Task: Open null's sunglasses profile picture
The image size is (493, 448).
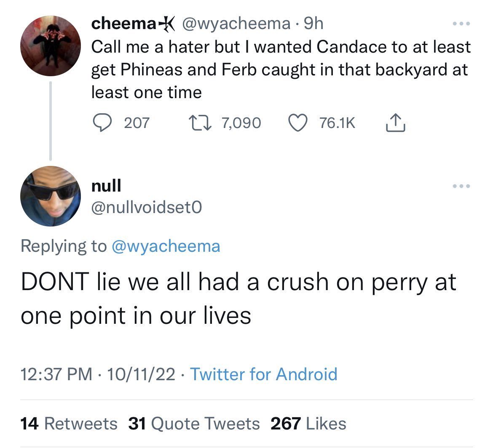Action: pos(50,196)
